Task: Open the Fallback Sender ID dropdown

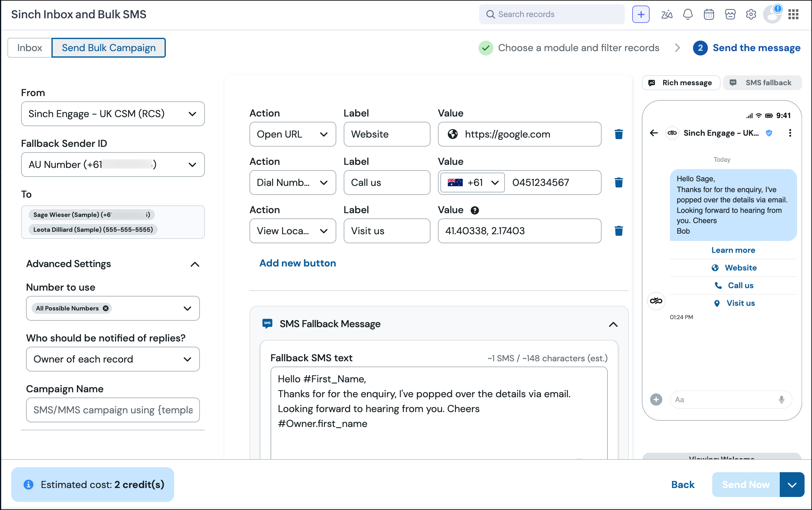Action: pos(113,165)
